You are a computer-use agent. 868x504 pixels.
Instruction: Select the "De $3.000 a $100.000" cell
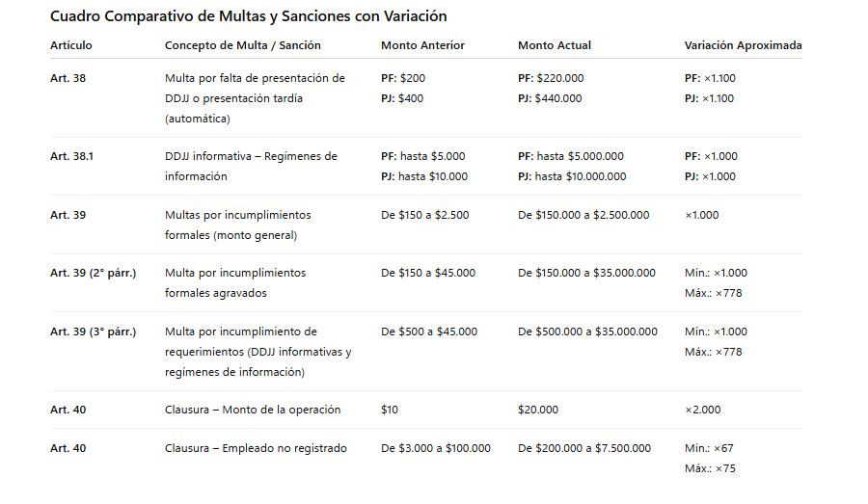click(436, 448)
